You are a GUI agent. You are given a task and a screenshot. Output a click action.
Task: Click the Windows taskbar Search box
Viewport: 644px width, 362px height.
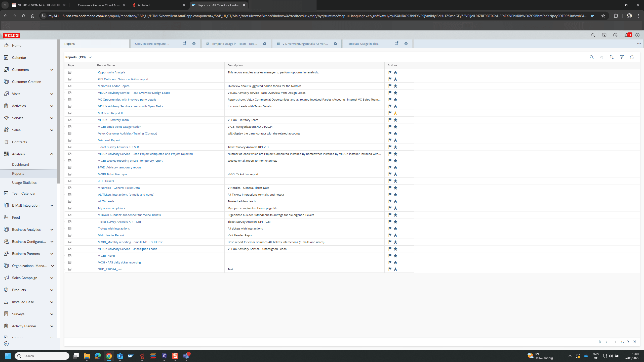point(42,356)
